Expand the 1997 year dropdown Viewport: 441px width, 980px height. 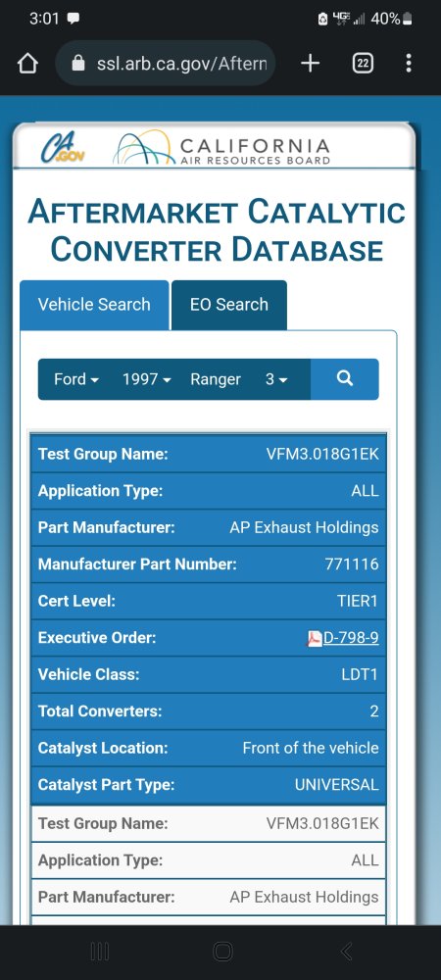pos(147,379)
